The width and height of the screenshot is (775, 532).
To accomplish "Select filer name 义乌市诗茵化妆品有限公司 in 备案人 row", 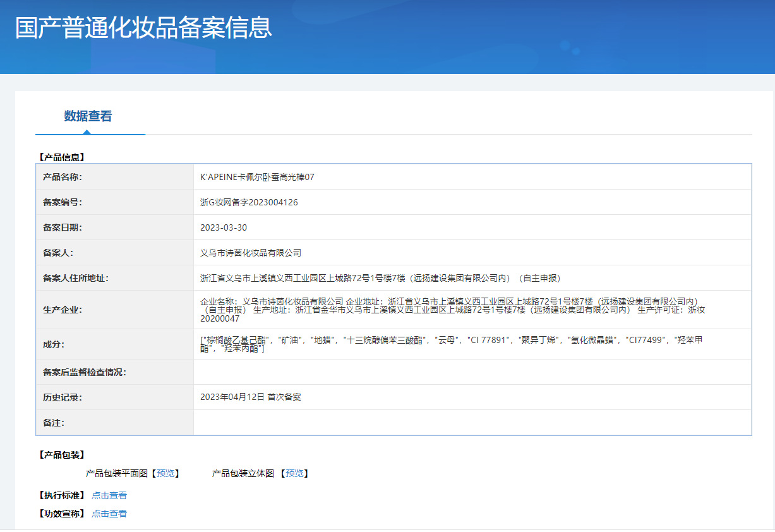I will (251, 253).
